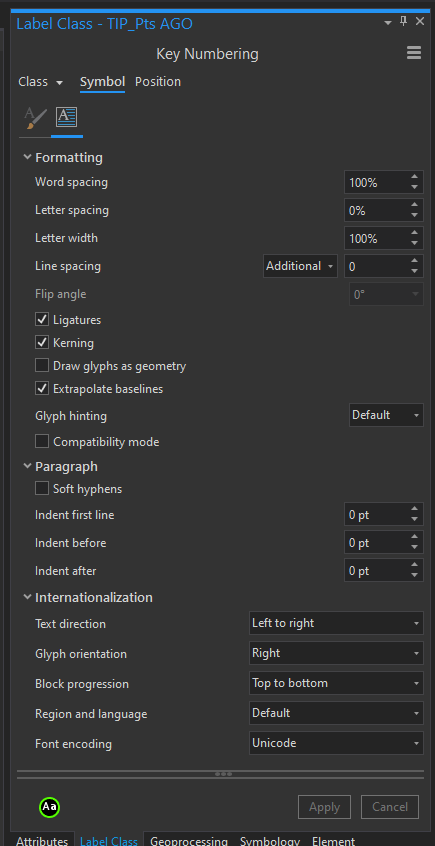Decrease Letter spacing with down arrow
This screenshot has width=435, height=846.
(414, 215)
